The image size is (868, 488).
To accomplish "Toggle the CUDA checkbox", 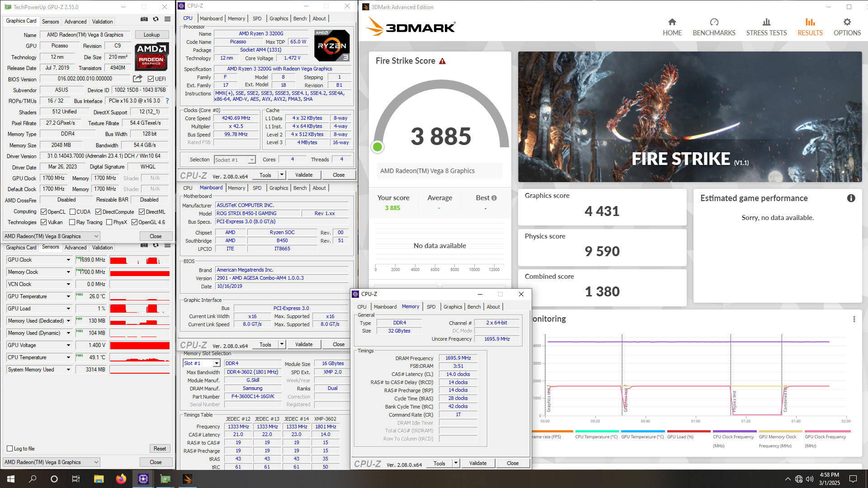I will coord(72,212).
